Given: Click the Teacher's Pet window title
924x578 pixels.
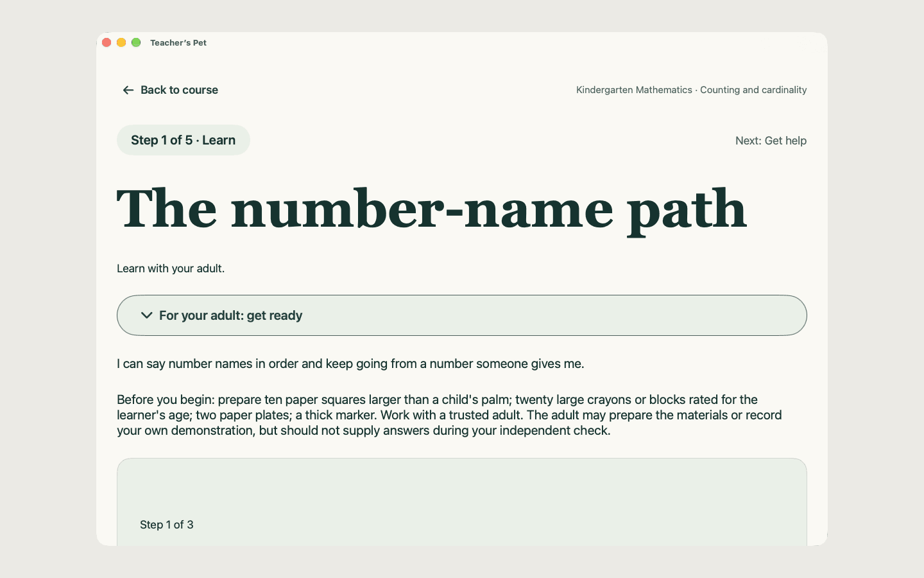Looking at the screenshot, I should 178,43.
